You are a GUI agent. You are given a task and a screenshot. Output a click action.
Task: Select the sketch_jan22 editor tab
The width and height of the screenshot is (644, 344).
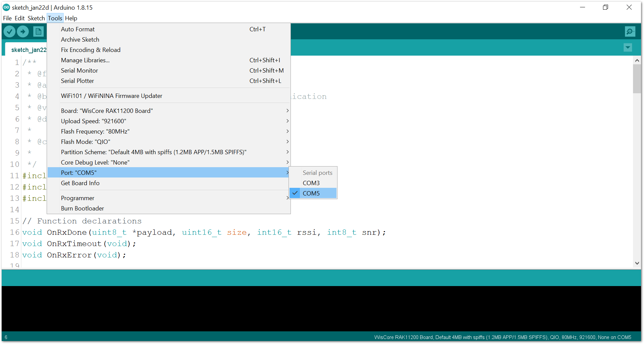tap(29, 50)
